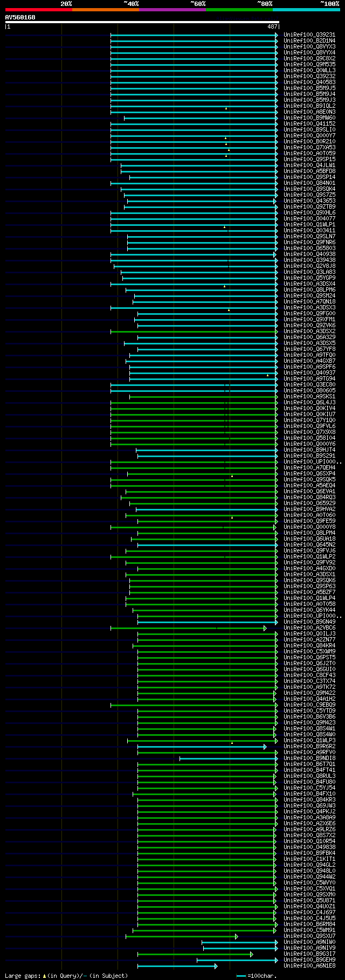Click label UniRef100_Q8LPM6
The width and height of the screenshot is (345, 980).
click(309, 290)
